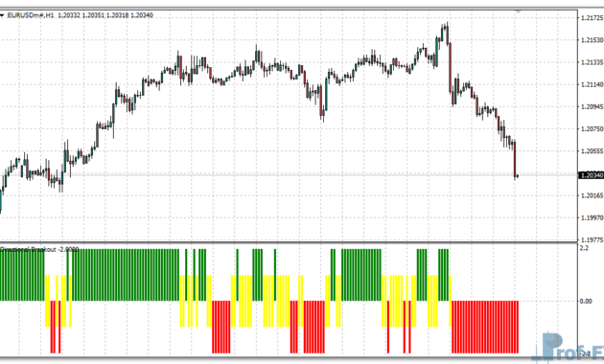Click the small triangle beside EURUSDm#,H1 title
604x364 pixels.
coord(2,15)
